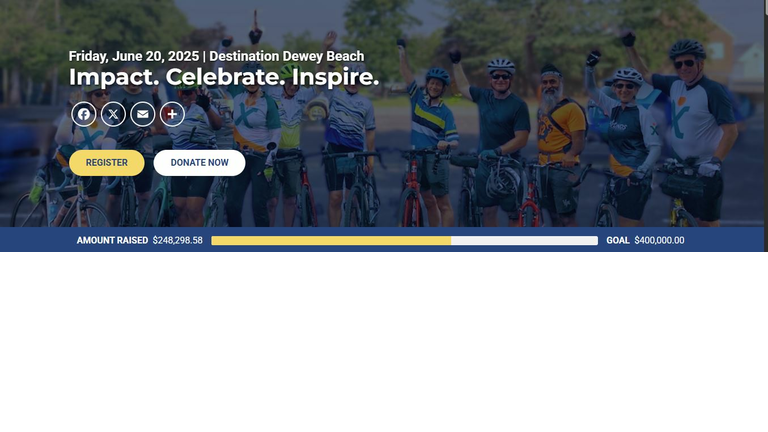Click the $400,000.00 goal amount

[x=659, y=240]
